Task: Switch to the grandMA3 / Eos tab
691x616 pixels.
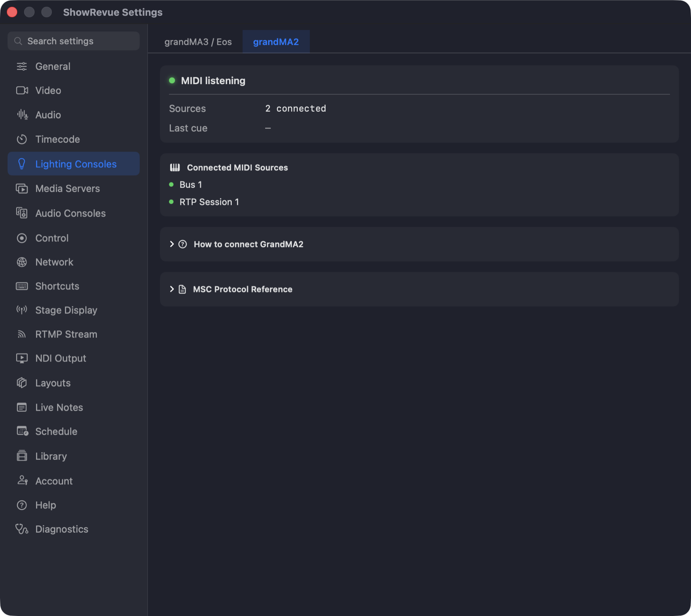Action: coord(198,42)
